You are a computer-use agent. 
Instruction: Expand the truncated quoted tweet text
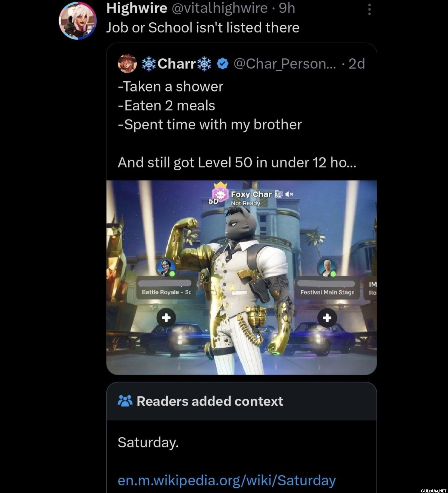(x=237, y=162)
